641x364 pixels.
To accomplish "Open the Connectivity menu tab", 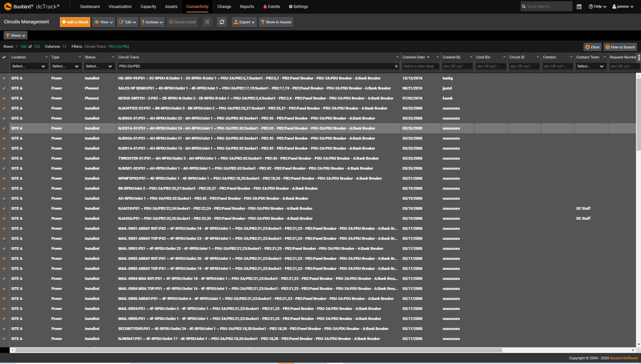I will pos(197,6).
